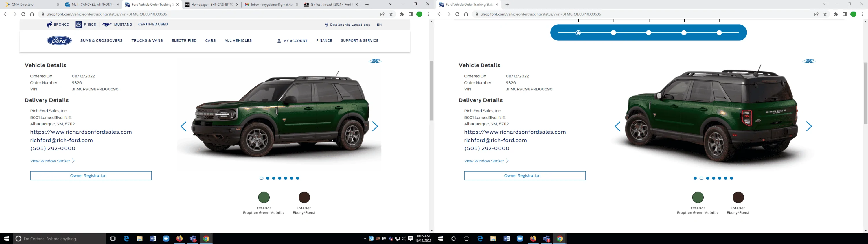The width and height of the screenshot is (868, 244).
Task: Expand tab search chevron in right Chrome window
Action: coord(824,4)
